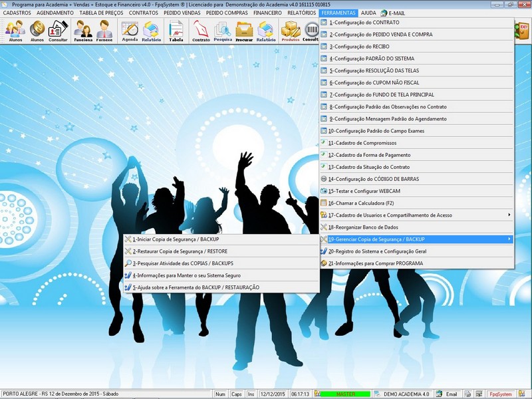
Task: Click the users icon at status bar end
Action: 521,394
